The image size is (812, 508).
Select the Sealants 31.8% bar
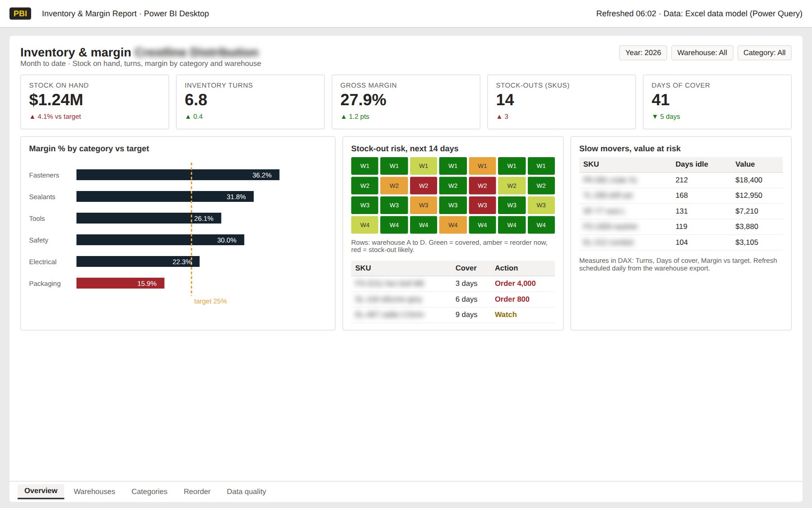click(x=165, y=196)
